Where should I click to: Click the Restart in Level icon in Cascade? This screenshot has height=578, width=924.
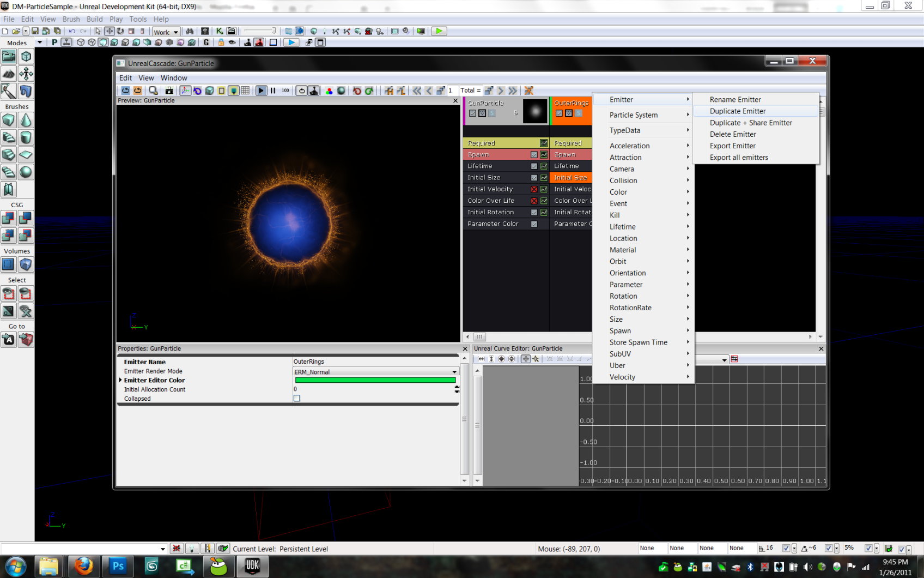tap(138, 91)
